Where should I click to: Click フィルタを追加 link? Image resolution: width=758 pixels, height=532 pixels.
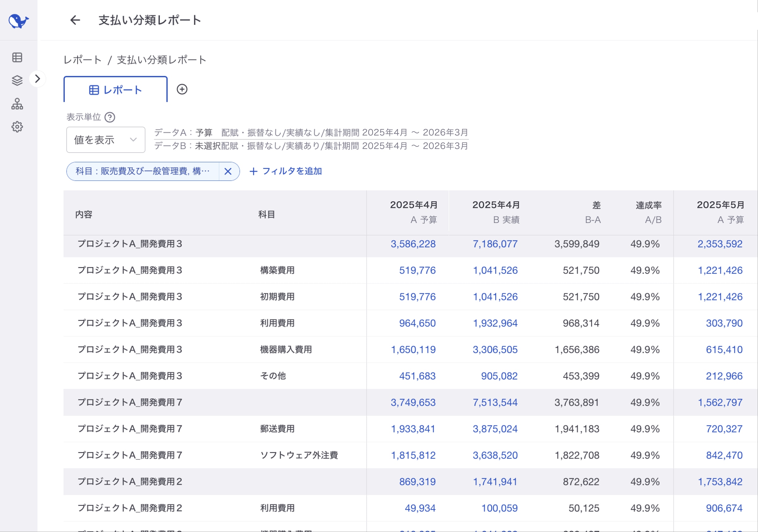pyautogui.click(x=286, y=171)
